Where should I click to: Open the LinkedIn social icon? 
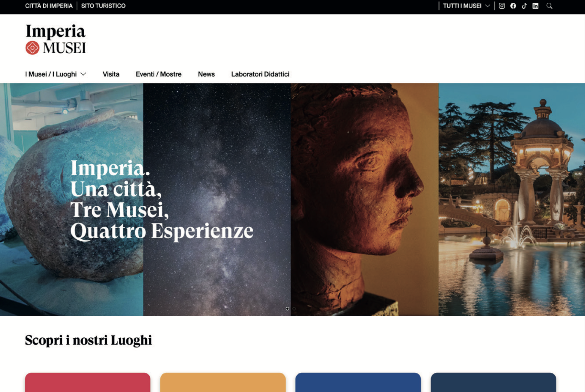(x=535, y=6)
